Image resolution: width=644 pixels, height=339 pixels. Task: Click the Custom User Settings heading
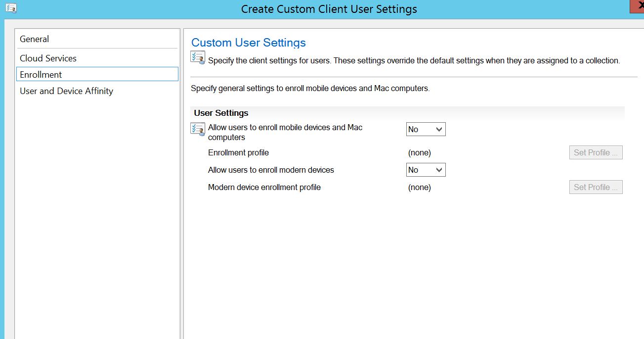[x=249, y=43]
